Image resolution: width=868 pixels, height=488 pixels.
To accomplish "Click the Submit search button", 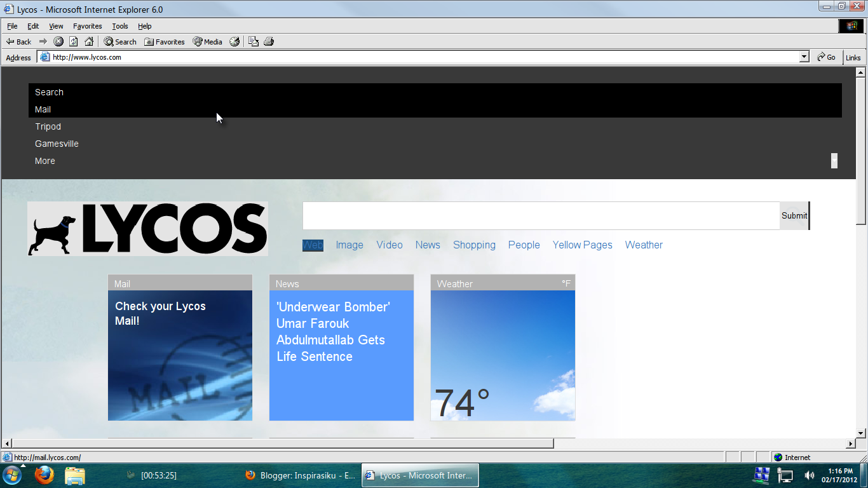I will pos(794,215).
